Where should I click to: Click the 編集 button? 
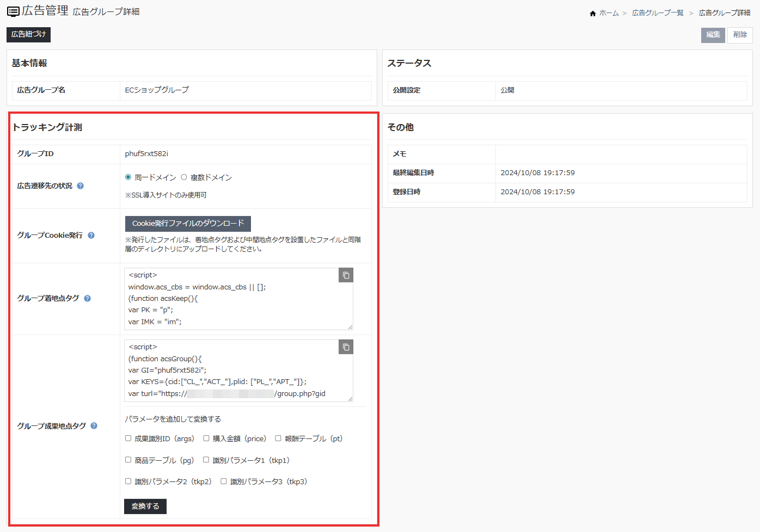(x=713, y=35)
